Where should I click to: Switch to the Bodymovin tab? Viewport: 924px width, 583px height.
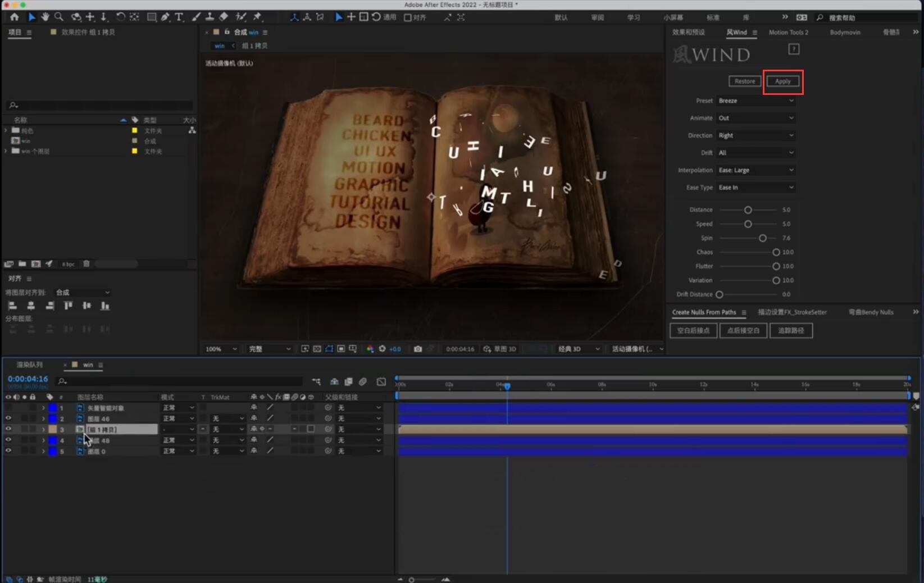pyautogui.click(x=845, y=33)
